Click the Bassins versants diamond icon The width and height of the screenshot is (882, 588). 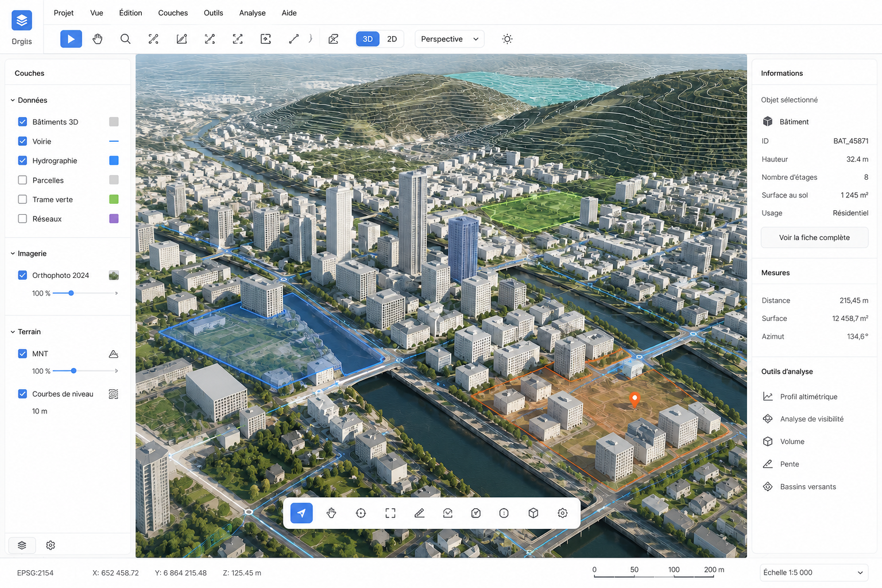point(768,486)
